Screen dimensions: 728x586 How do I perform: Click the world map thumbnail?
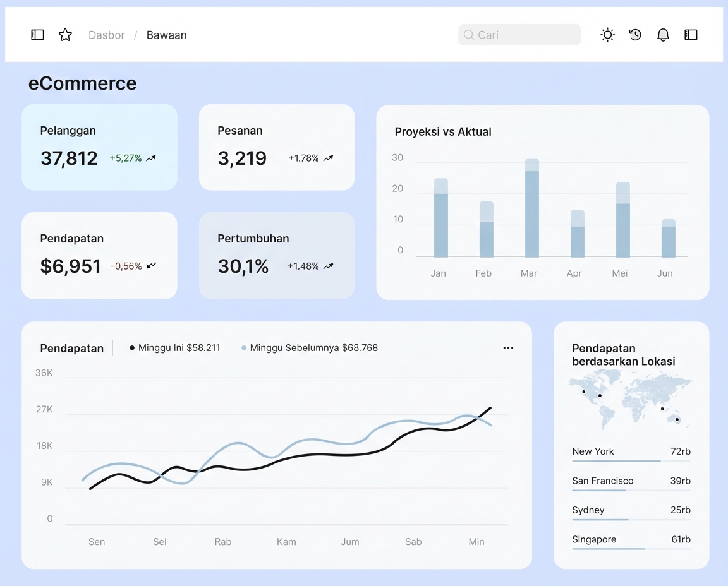[x=631, y=401]
